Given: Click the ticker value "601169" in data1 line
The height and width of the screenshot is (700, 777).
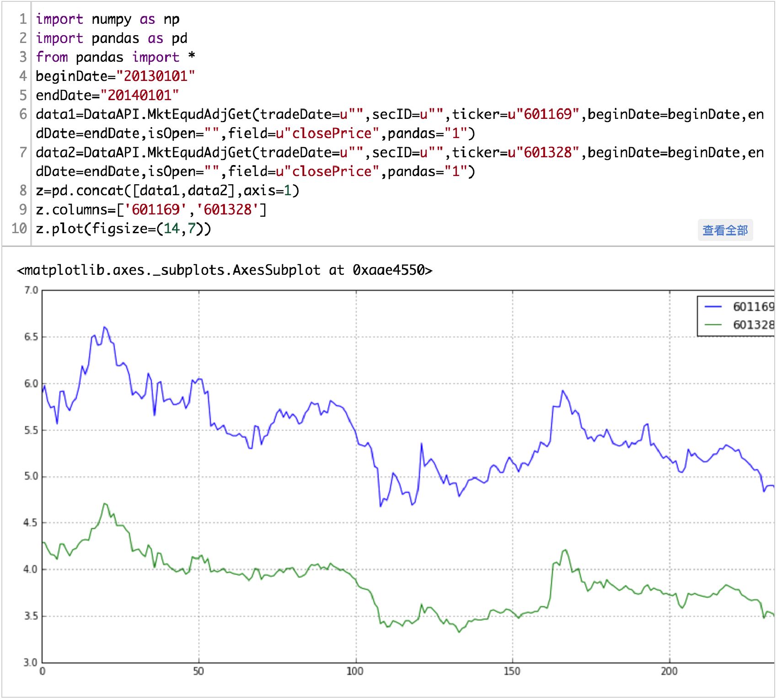Looking at the screenshot, I should pos(547,114).
